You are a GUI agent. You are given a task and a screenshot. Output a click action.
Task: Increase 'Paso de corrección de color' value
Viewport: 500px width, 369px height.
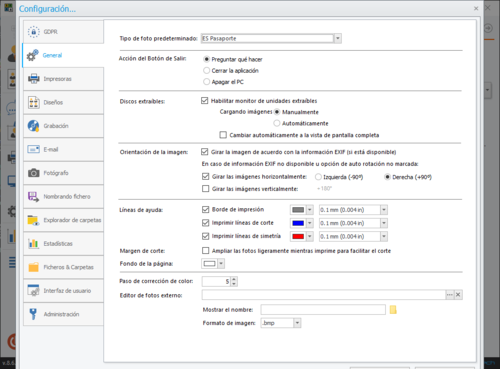[x=234, y=279]
